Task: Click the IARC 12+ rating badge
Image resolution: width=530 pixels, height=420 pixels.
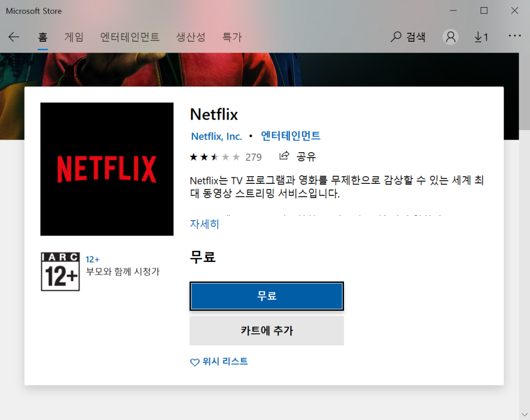Action: (x=60, y=272)
